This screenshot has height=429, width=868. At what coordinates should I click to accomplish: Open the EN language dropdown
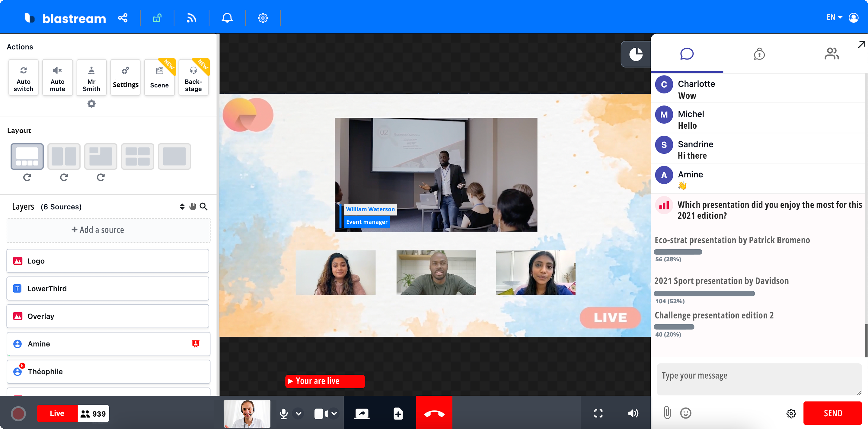coord(833,17)
